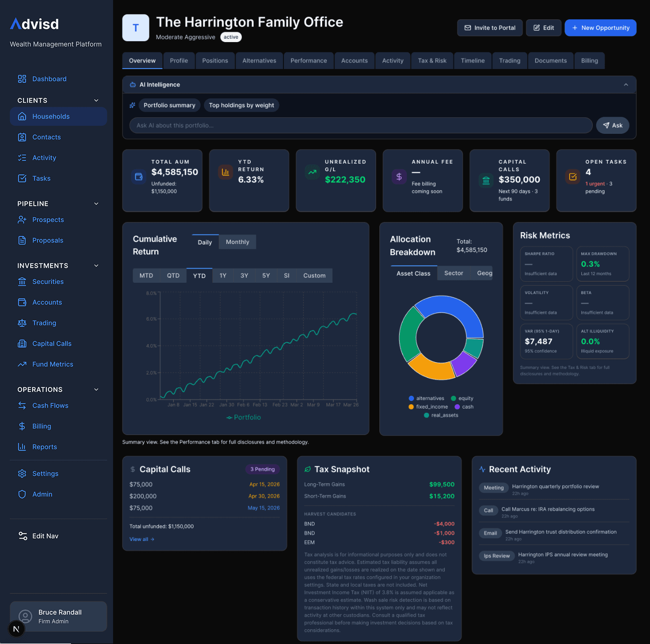Switch allocation view to Sector
This screenshot has width=650, height=644.
(453, 273)
